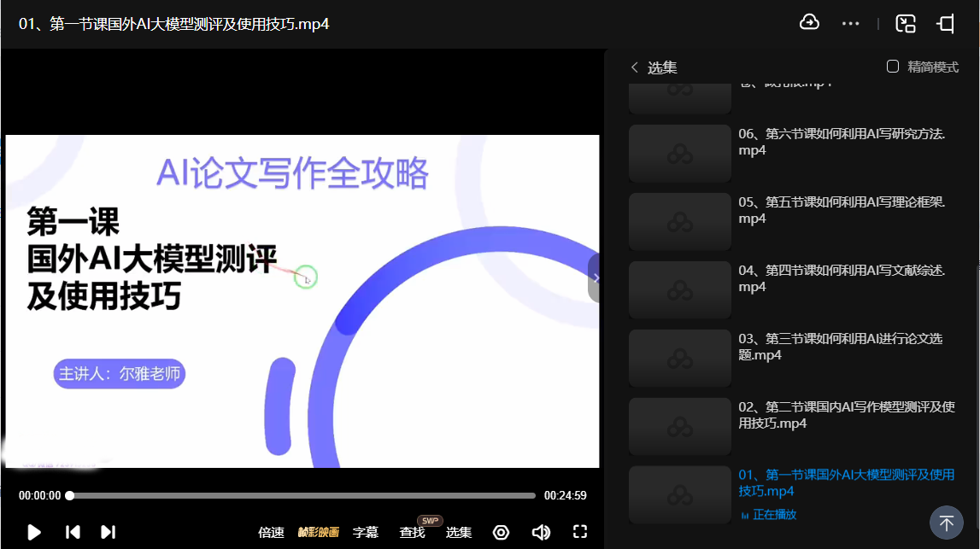Open the 字幕 subtitles option

tap(366, 532)
